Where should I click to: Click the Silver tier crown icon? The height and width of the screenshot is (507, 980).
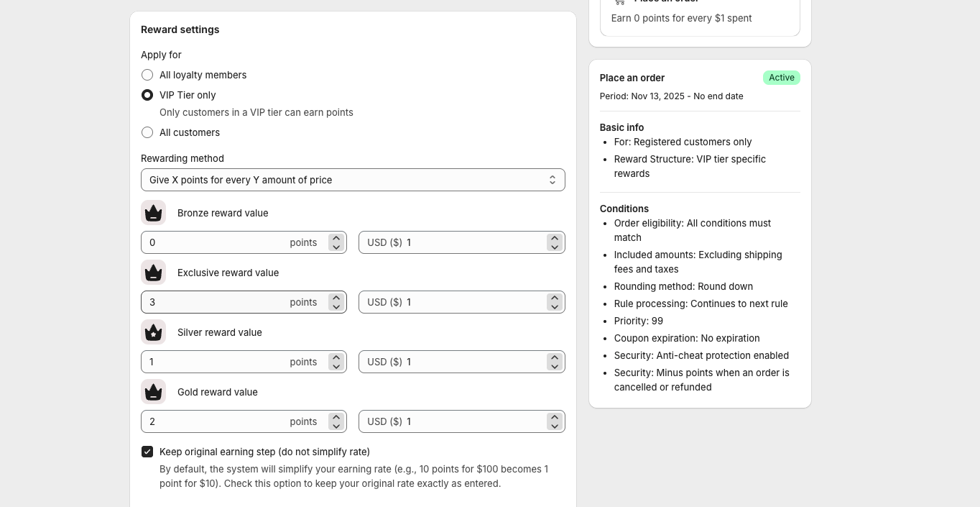(x=154, y=332)
